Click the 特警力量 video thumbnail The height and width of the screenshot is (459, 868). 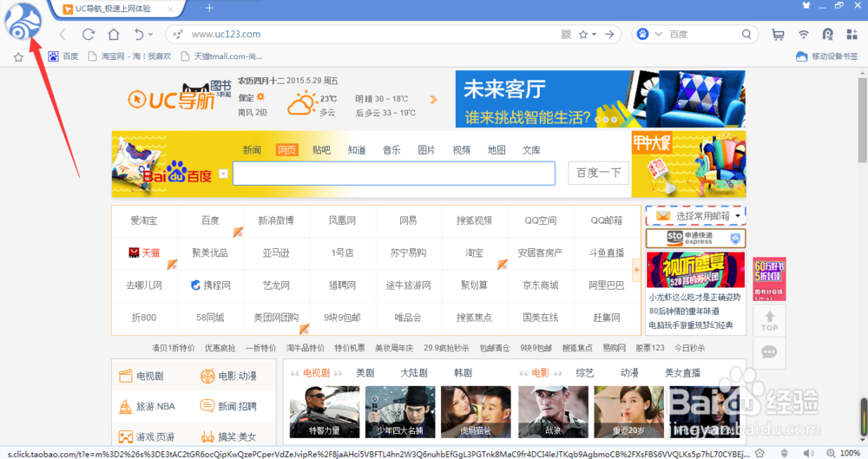click(x=325, y=412)
